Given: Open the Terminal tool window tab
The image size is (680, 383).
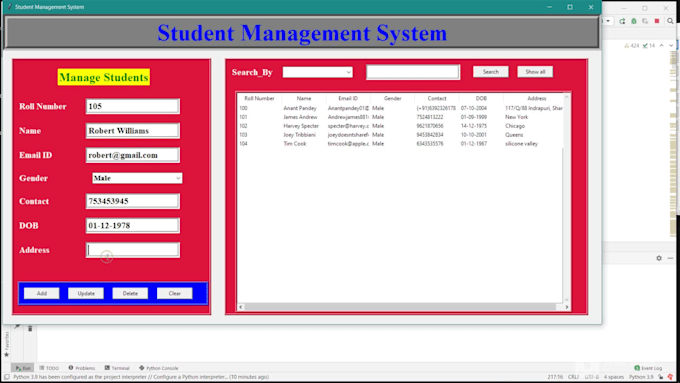Looking at the screenshot, I should click(117, 368).
